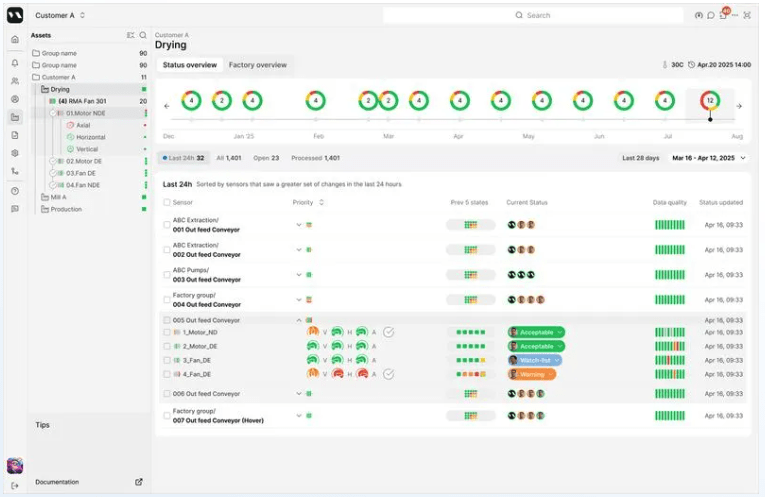
Task: Click search icon in Assets panel
Action: 143,35
